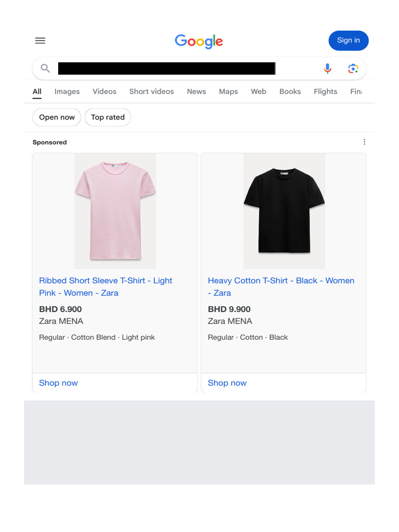Open the hamburger main menu

(x=40, y=41)
